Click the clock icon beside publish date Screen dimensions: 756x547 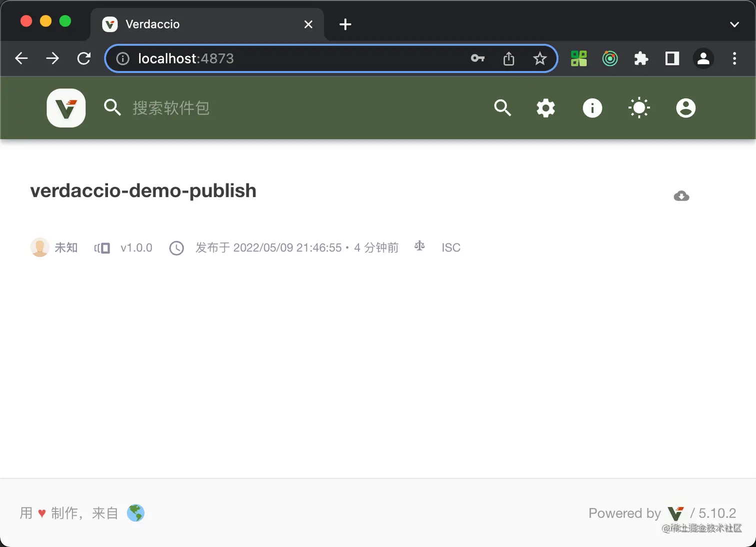[176, 247]
